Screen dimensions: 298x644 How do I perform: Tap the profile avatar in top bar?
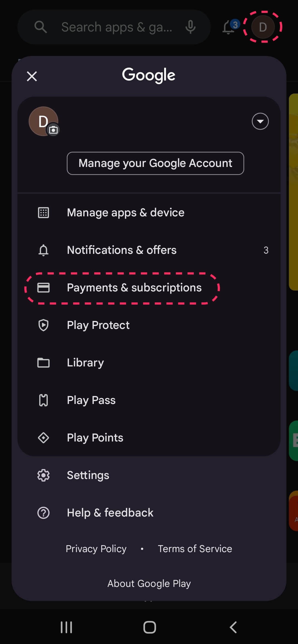click(263, 27)
